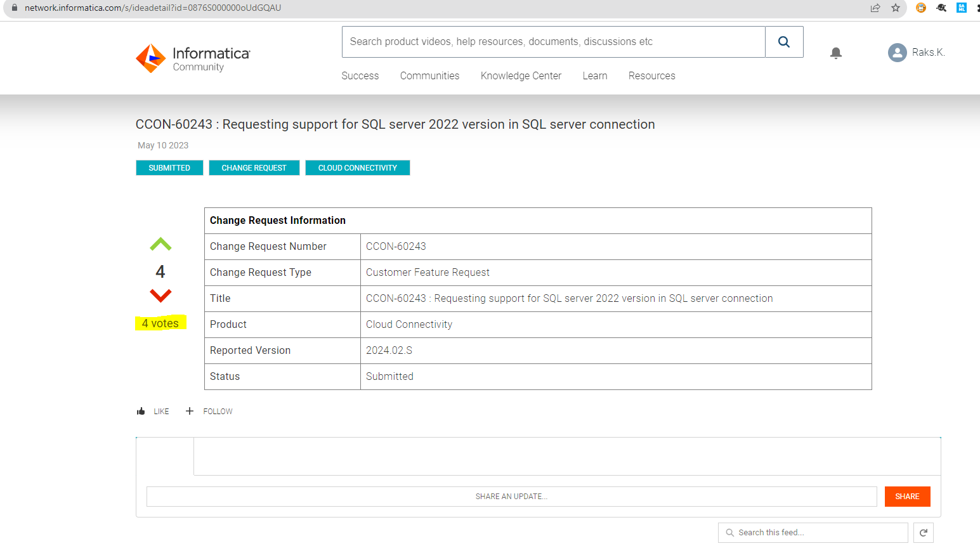Image resolution: width=980 pixels, height=560 pixels.
Task: Open the Resources menu
Action: click(x=651, y=76)
